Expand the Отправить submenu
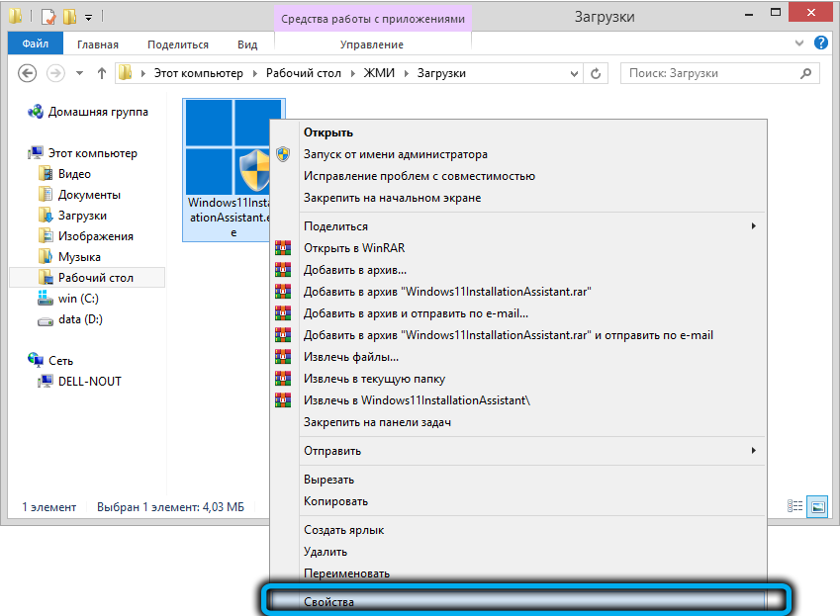840x616 pixels. click(753, 451)
